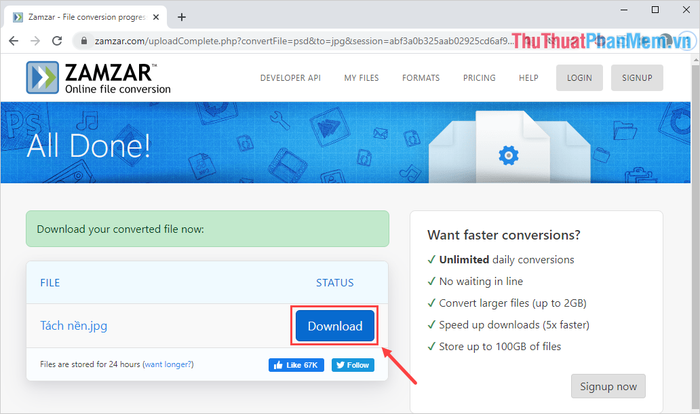Click the Want faster conversions? heading
The height and width of the screenshot is (414, 700).
point(504,235)
